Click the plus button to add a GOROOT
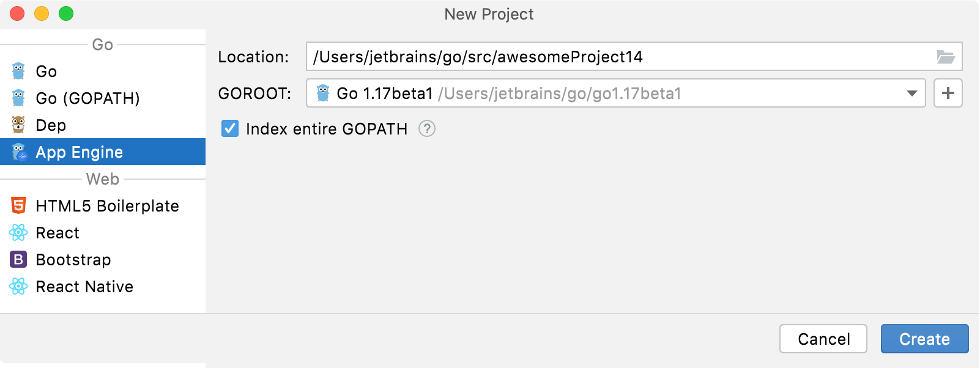The width and height of the screenshot is (980, 368). point(948,93)
